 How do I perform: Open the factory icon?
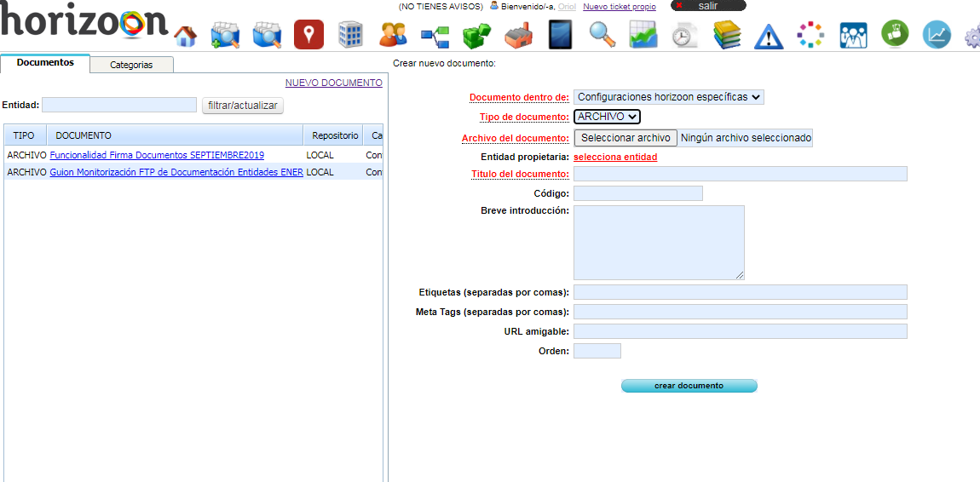pos(518,36)
